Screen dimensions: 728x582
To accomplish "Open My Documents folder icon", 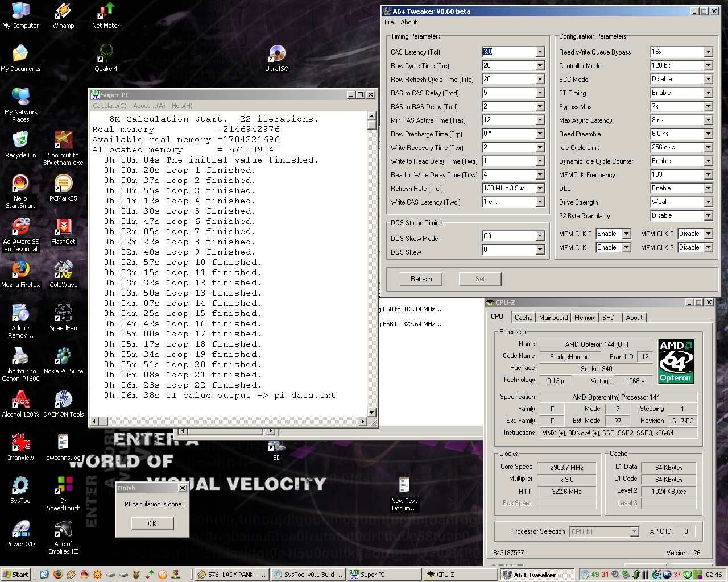I will 20,59.
